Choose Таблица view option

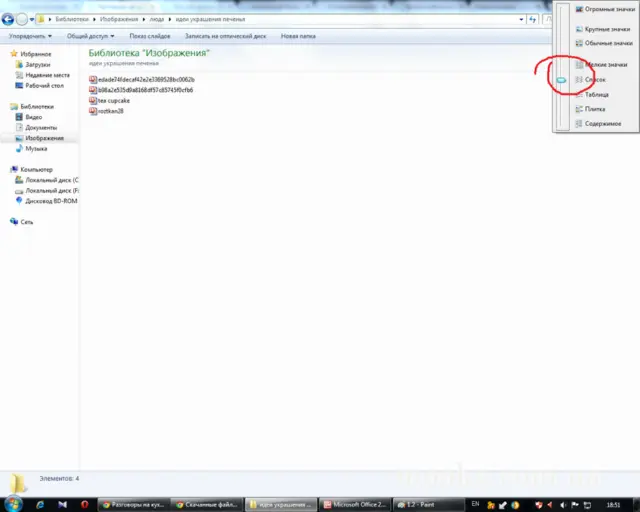point(592,95)
